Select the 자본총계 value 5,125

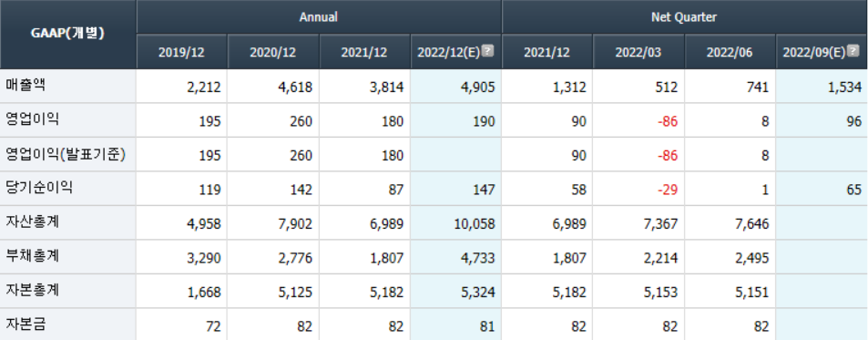(295, 293)
